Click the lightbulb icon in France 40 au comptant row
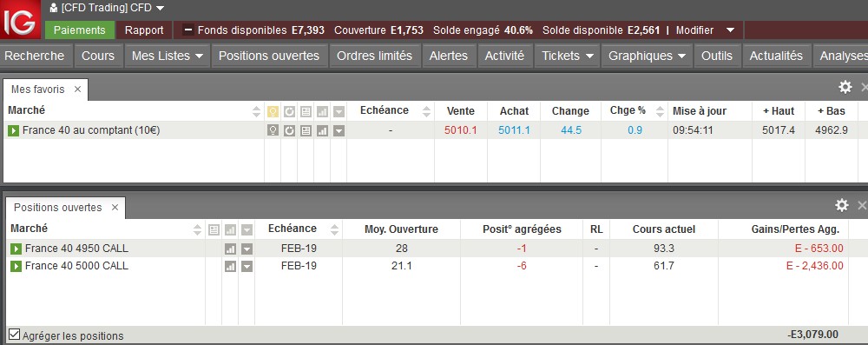The height and width of the screenshot is (345, 868). pyautogui.click(x=273, y=131)
